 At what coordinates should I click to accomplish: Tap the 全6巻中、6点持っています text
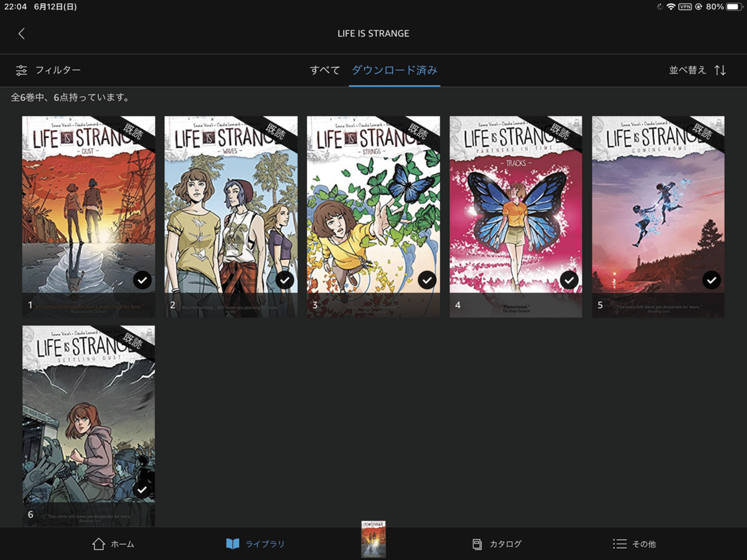coord(70,98)
